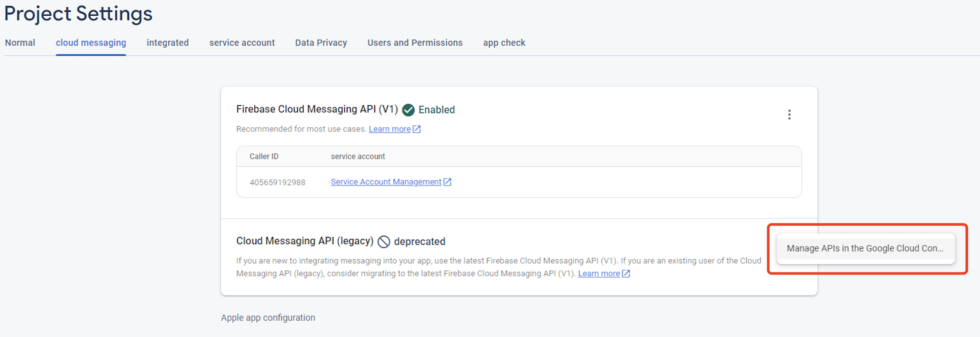Open the Service Account Management link
The image size is (980, 337).
[x=386, y=182]
